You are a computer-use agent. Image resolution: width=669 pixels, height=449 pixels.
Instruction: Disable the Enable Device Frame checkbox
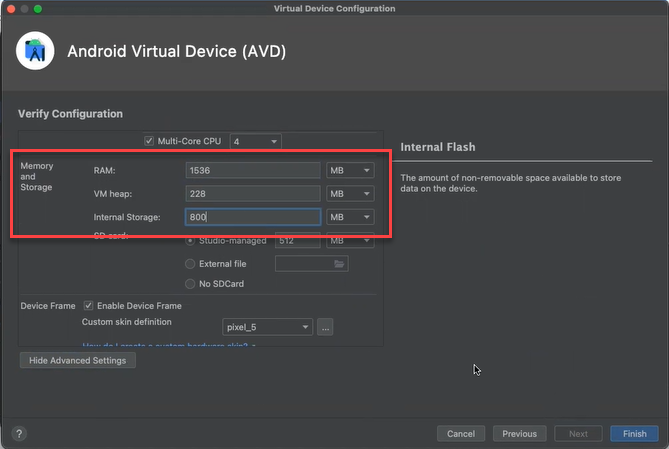tap(89, 305)
